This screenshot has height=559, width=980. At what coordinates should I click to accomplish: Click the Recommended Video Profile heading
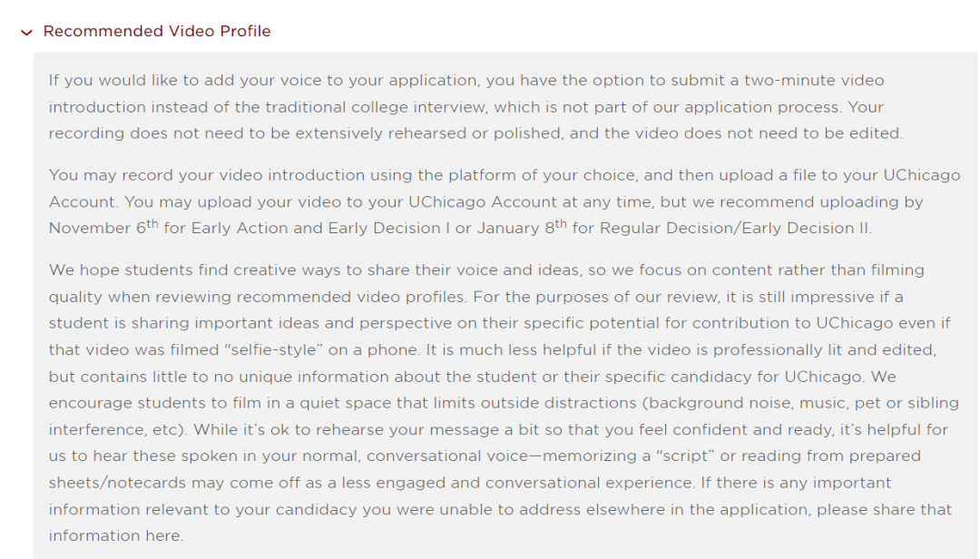click(x=157, y=32)
